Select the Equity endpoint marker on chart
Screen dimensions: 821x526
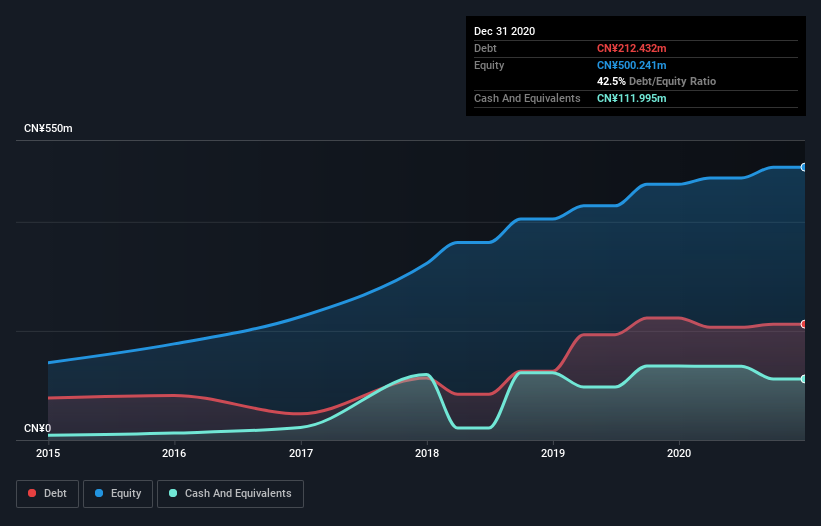pyautogui.click(x=804, y=167)
